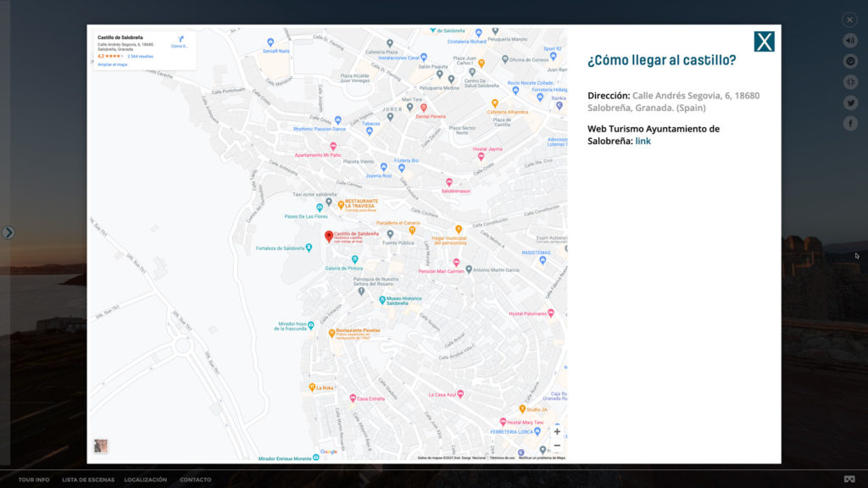The width and height of the screenshot is (868, 488).
Task: Click the Fuente Pública marker
Action: pos(390,235)
